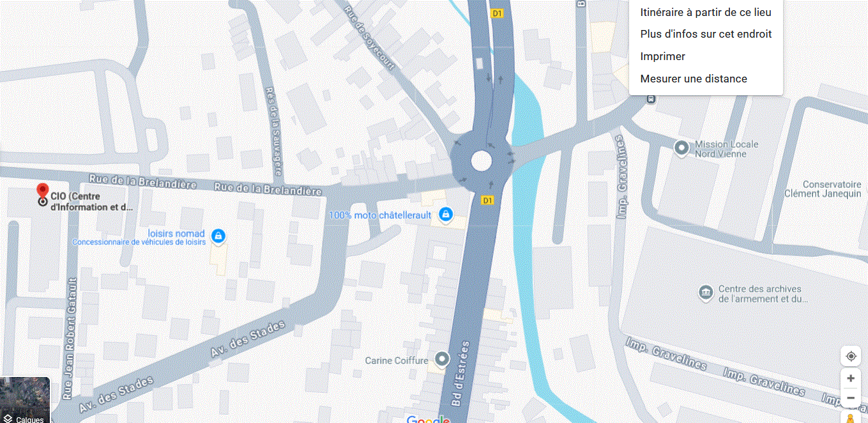
Task: Open Street View Pegman icon
Action: click(851, 418)
